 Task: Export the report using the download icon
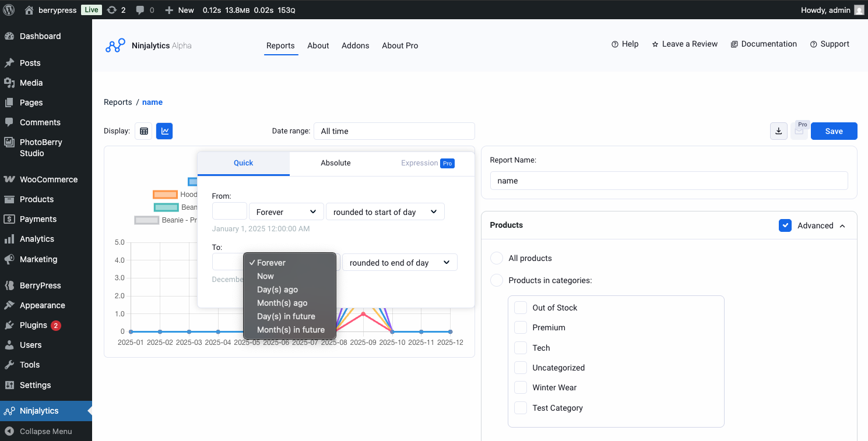778,130
